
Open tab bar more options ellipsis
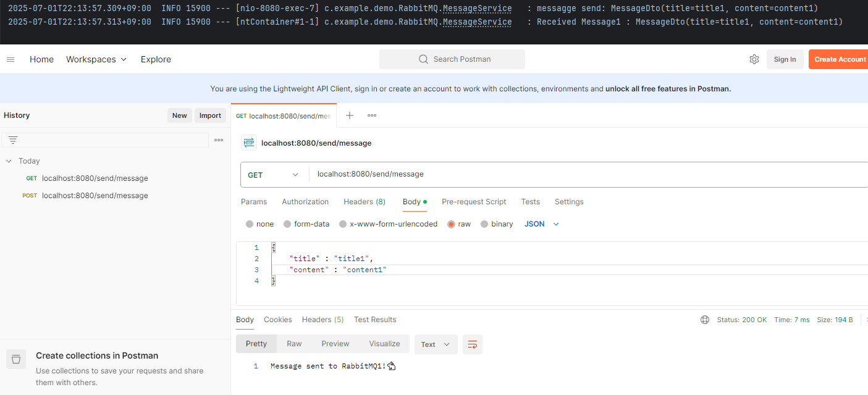[x=372, y=115]
